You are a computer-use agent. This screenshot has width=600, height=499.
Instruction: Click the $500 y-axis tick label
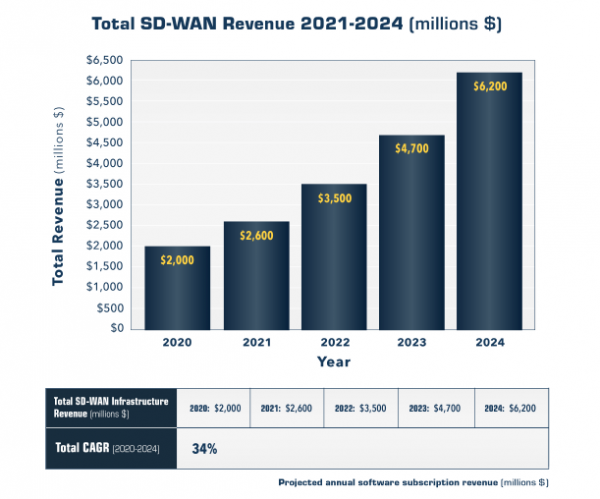110,308
